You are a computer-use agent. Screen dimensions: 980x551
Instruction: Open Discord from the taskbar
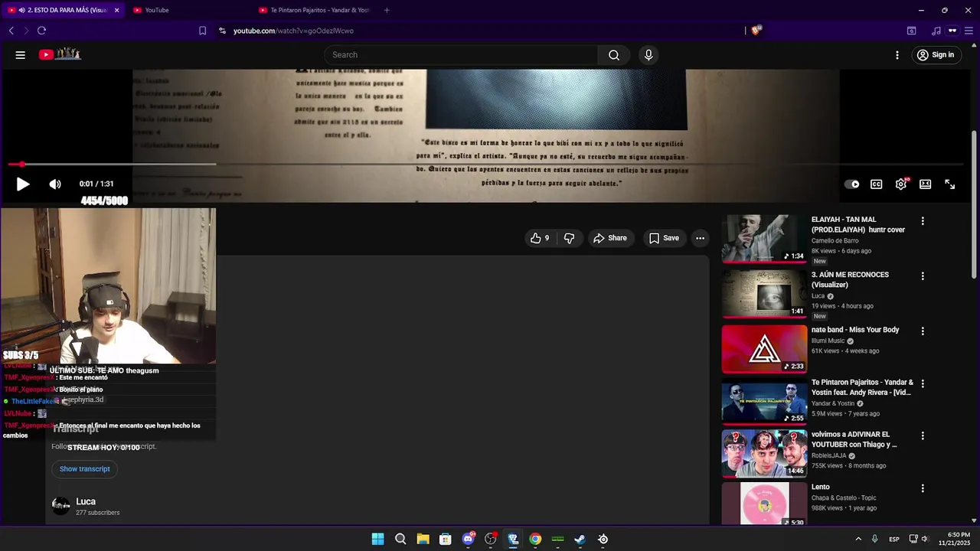468,539
